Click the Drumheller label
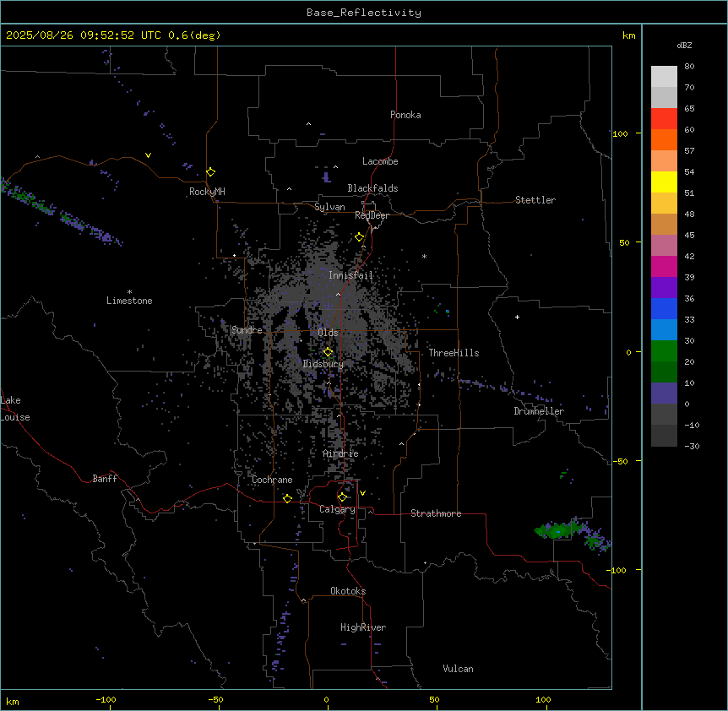728x711 pixels. point(539,411)
